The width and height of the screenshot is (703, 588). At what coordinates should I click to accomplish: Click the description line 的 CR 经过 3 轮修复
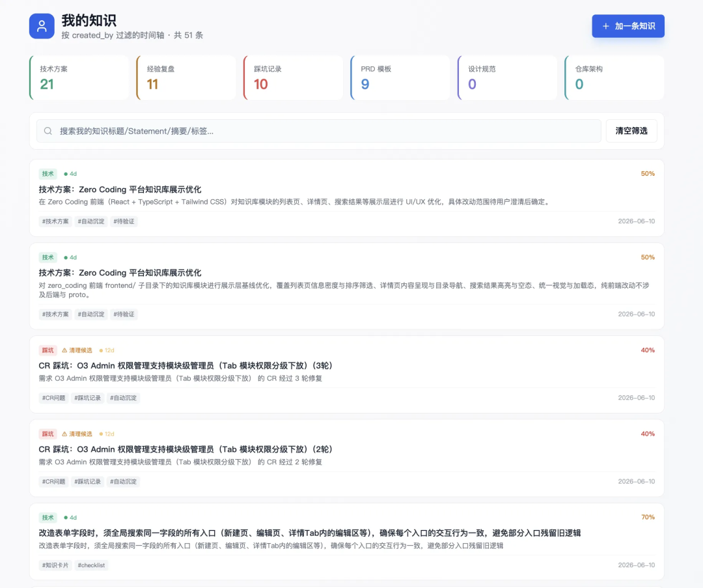click(180, 378)
